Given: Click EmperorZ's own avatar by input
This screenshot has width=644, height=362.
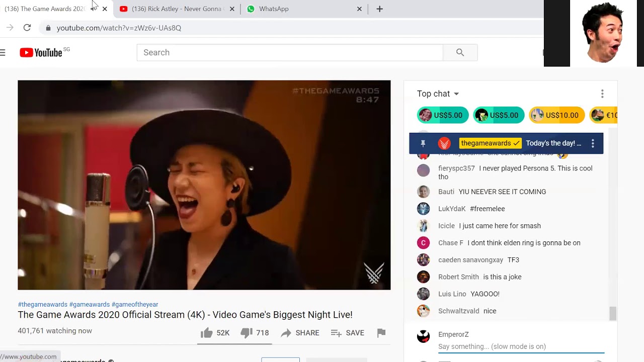Looking at the screenshot, I should pos(424,336).
